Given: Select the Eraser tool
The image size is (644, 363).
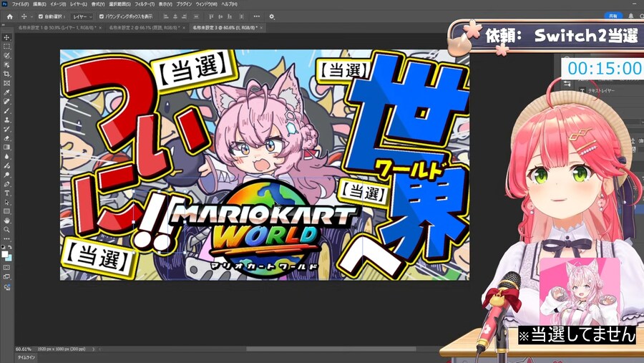Looking at the screenshot, I should (6, 138).
